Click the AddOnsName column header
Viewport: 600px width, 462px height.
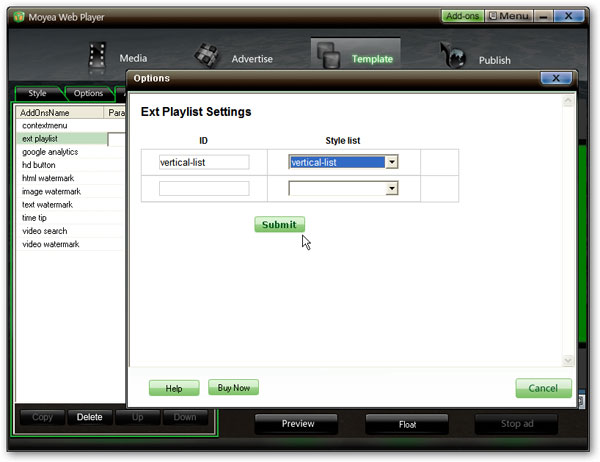click(60, 113)
